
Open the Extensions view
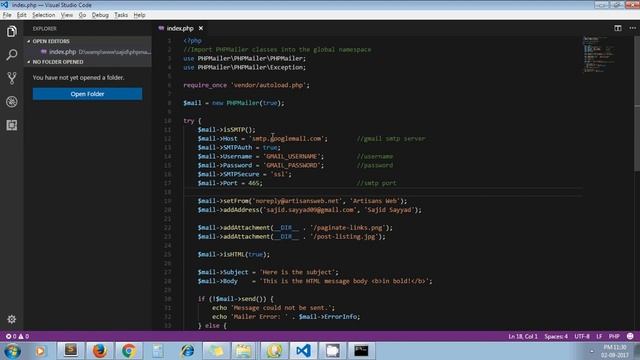coord(11,125)
